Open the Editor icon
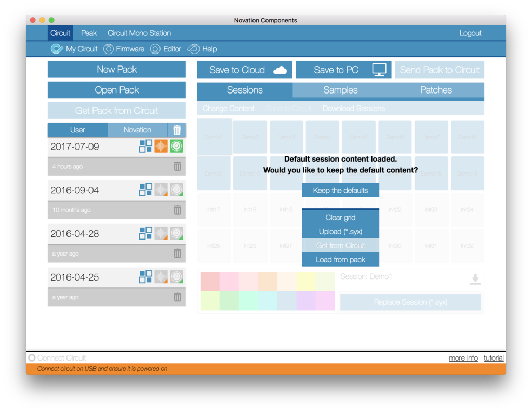This screenshot has height=412, width=532. coord(155,49)
